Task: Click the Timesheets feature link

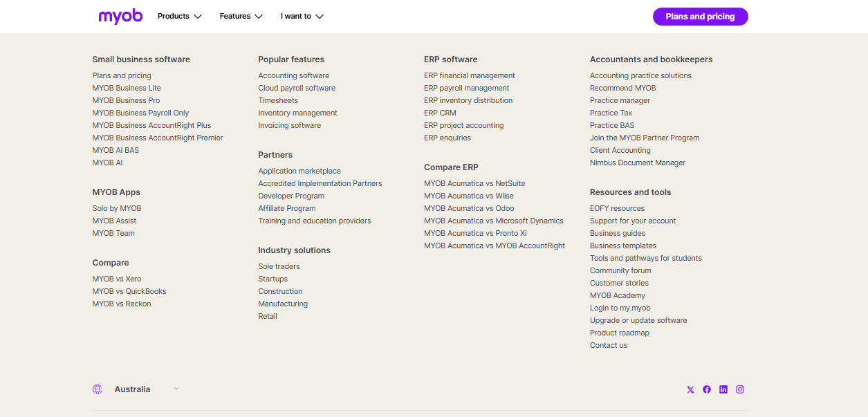Action: pyautogui.click(x=278, y=100)
